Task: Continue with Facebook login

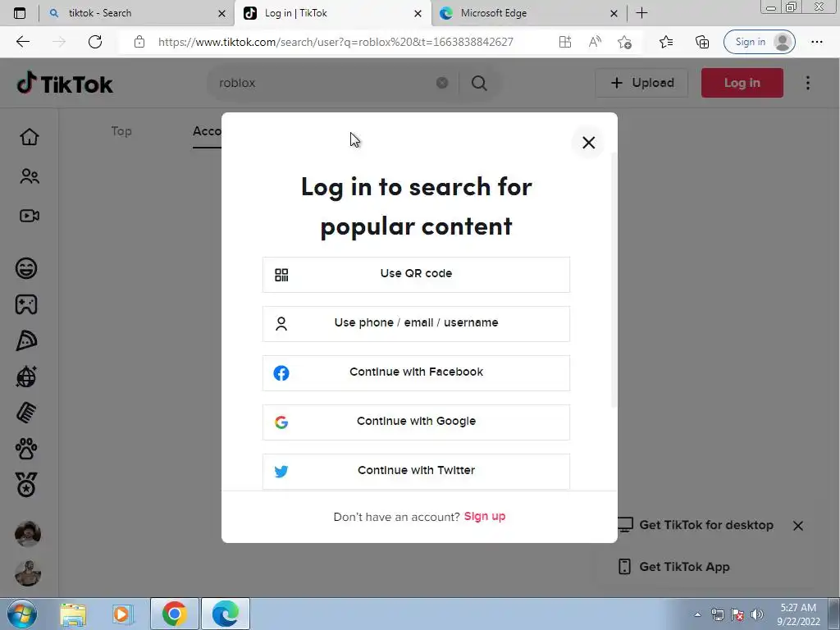Action: (x=416, y=373)
